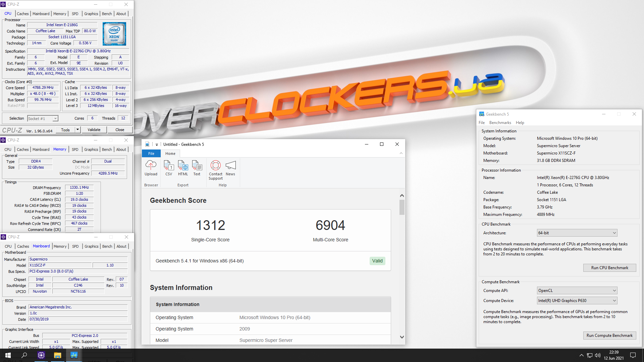Open the News icon in Geekbench ribbon
Screen dimensions: 644x362
230,168
